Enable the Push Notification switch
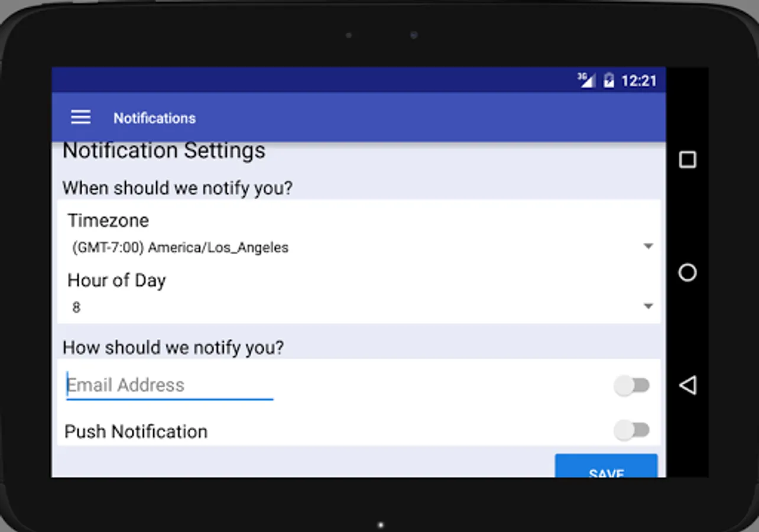The width and height of the screenshot is (759, 532). (x=631, y=430)
